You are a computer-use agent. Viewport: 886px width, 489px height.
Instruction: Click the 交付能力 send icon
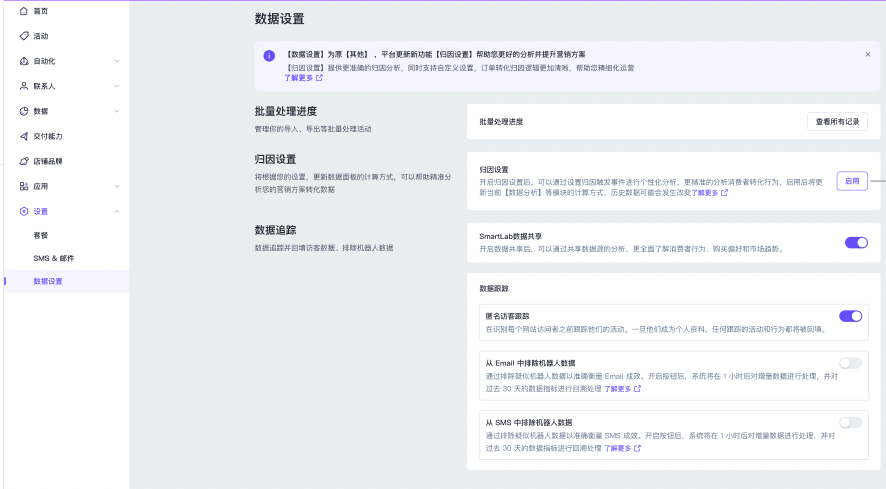(x=25, y=136)
